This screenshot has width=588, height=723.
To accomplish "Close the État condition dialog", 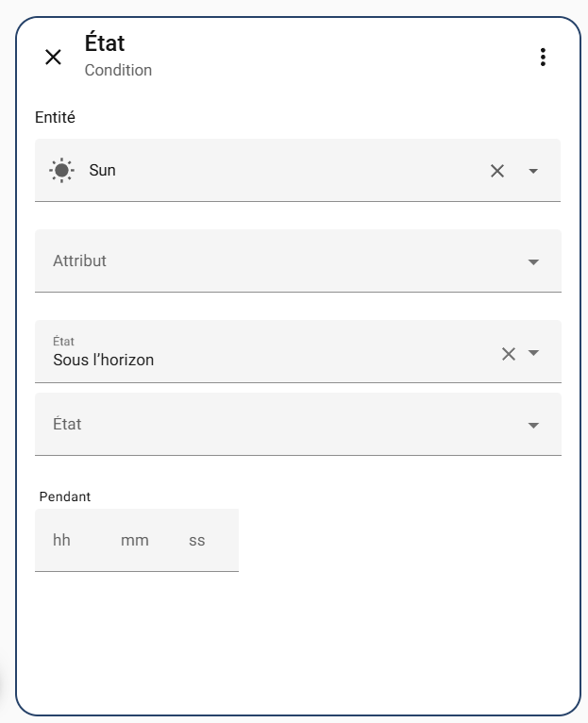I will click(54, 58).
